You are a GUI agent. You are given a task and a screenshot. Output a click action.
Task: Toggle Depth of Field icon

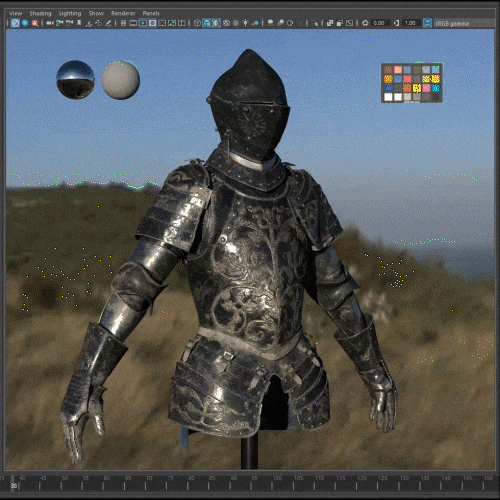(300, 23)
